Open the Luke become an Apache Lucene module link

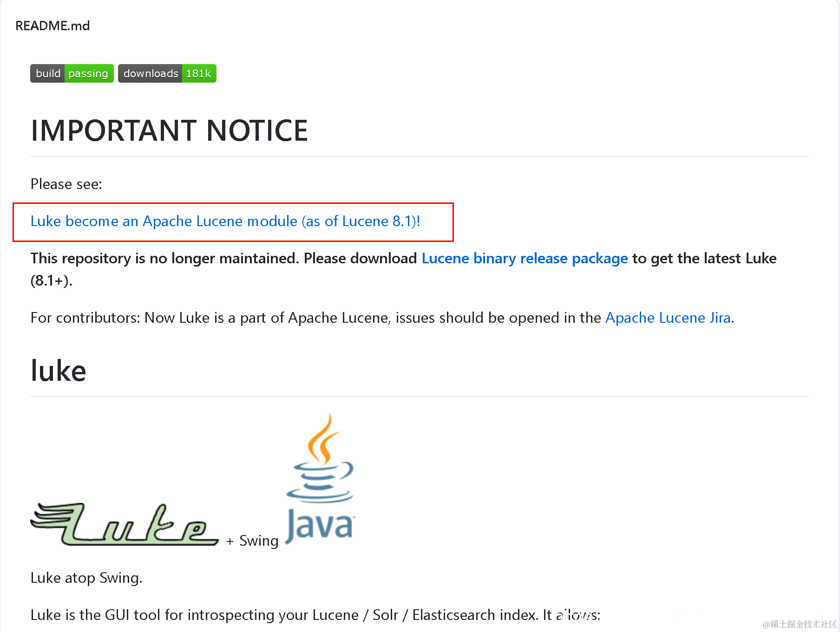click(225, 222)
